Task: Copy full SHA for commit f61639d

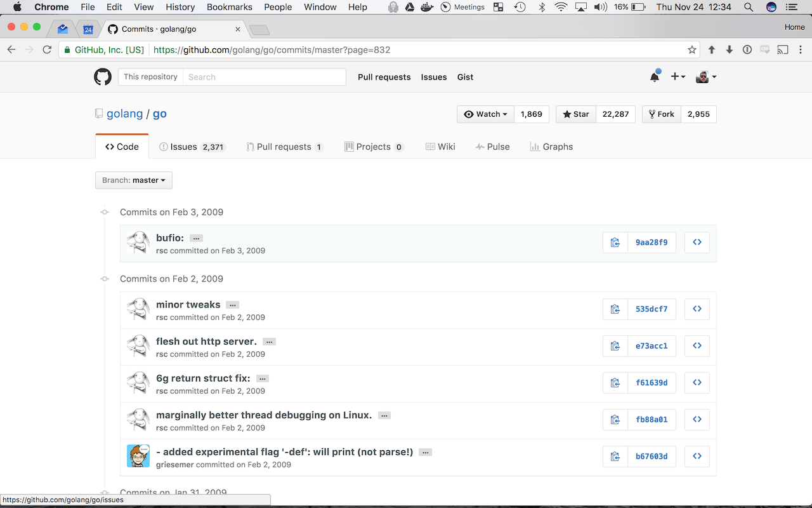Action: pyautogui.click(x=615, y=383)
